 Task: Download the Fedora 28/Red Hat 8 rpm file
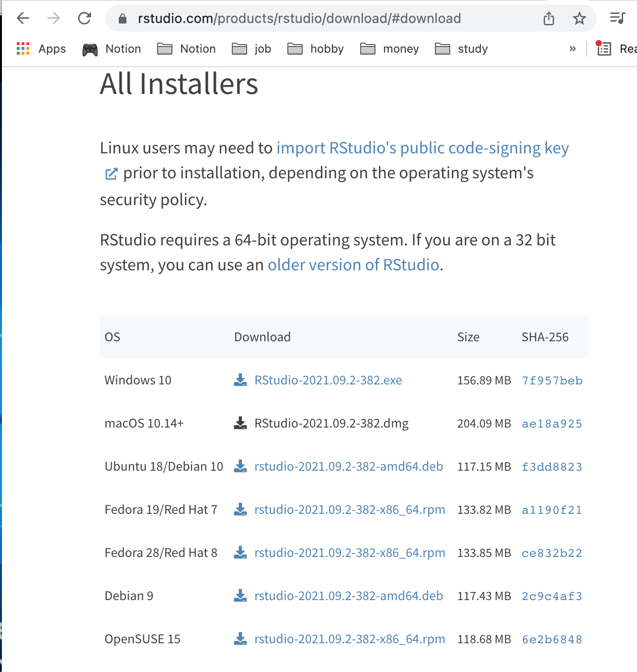[x=350, y=553]
